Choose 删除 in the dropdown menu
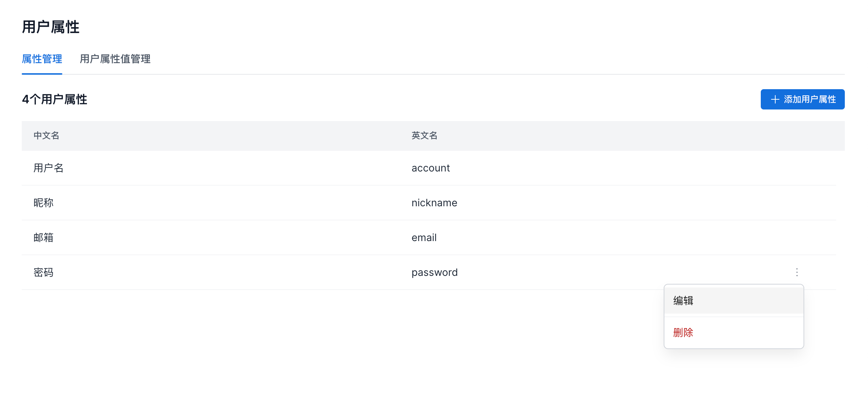The height and width of the screenshot is (406, 868). click(x=683, y=332)
